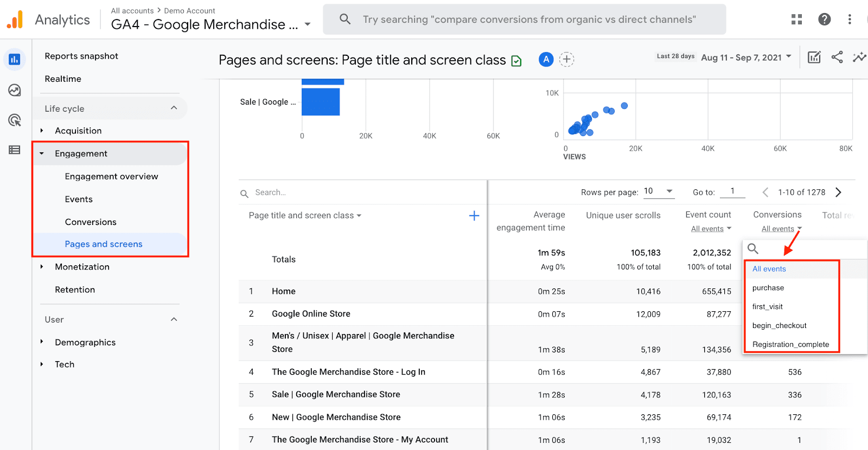Go to the Realtime report
Image resolution: width=868 pixels, height=450 pixels.
tap(63, 79)
